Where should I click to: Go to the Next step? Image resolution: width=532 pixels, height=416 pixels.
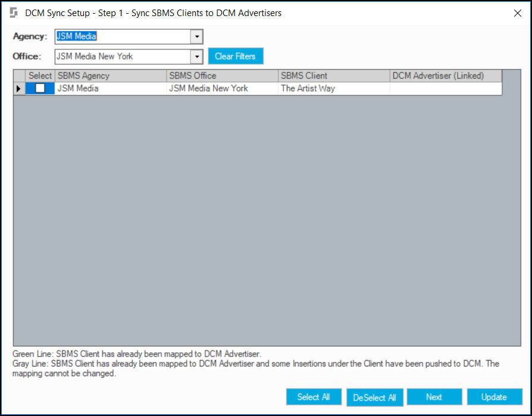434,397
